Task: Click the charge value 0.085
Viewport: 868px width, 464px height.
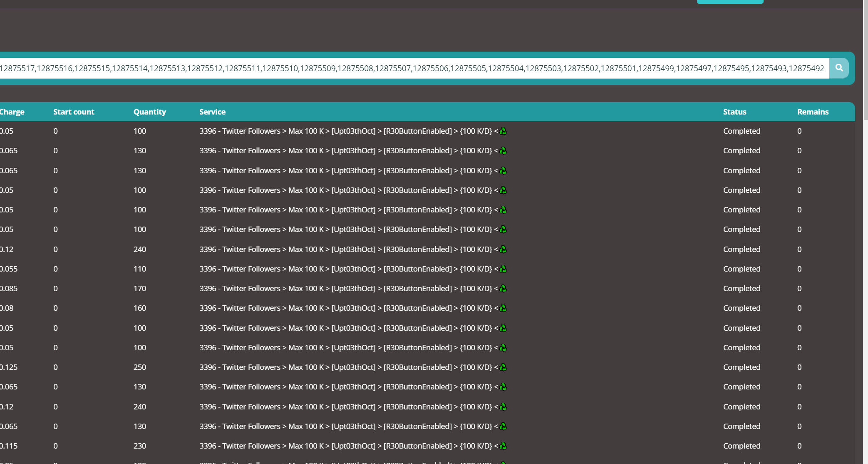Action: pyautogui.click(x=9, y=288)
